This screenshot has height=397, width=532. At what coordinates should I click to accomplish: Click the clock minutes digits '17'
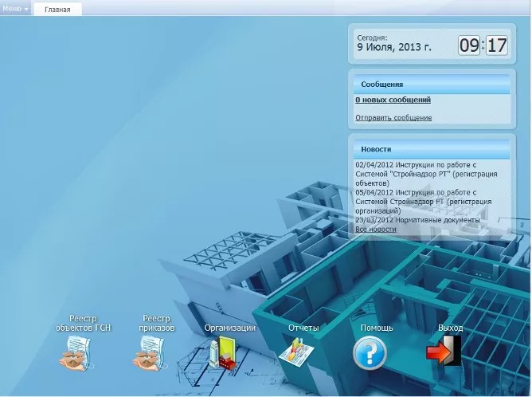496,45
